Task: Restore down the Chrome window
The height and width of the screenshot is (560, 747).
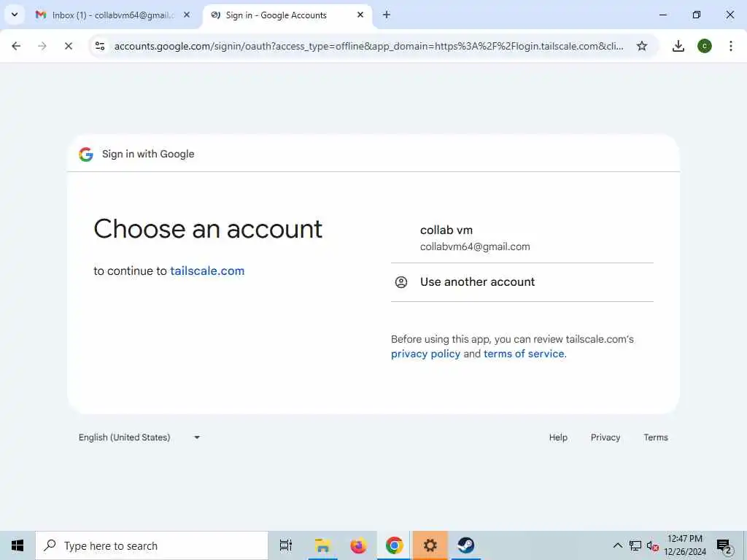Action: click(697, 15)
